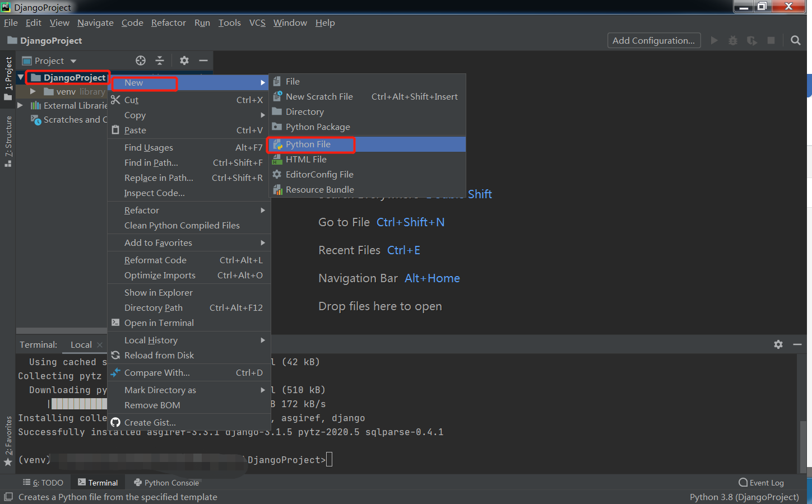
Task: Click the Resource Bundle icon
Action: coord(277,189)
